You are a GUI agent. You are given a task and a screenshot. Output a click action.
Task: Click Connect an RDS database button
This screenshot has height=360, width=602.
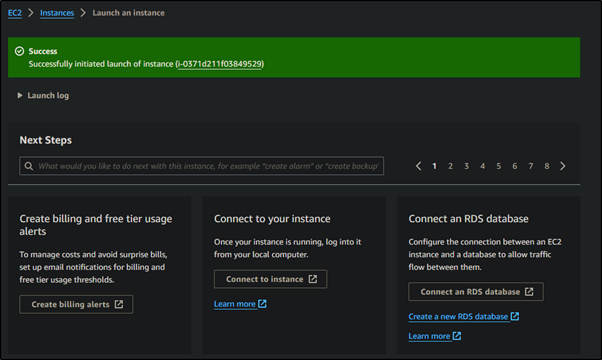pyautogui.click(x=476, y=292)
